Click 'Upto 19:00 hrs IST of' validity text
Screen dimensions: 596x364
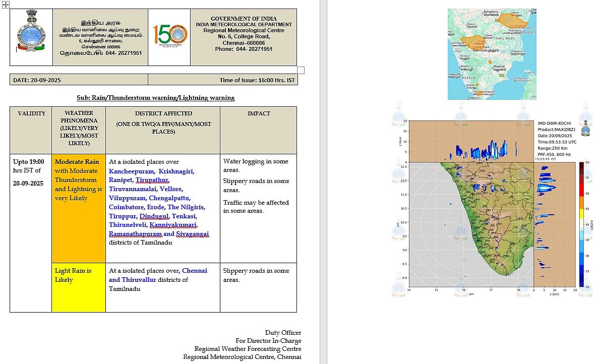pos(29,166)
